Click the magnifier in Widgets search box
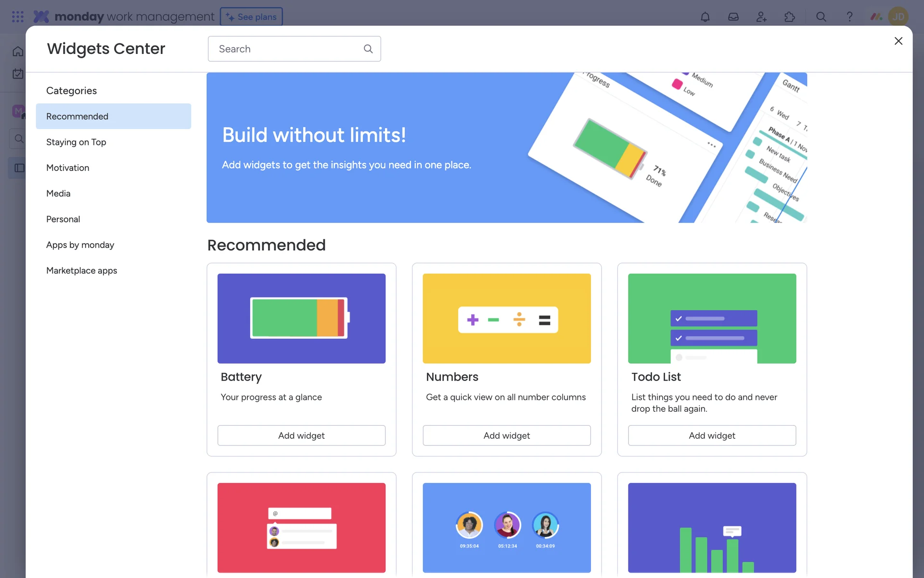Screen dimensions: 924x578 [368, 49]
